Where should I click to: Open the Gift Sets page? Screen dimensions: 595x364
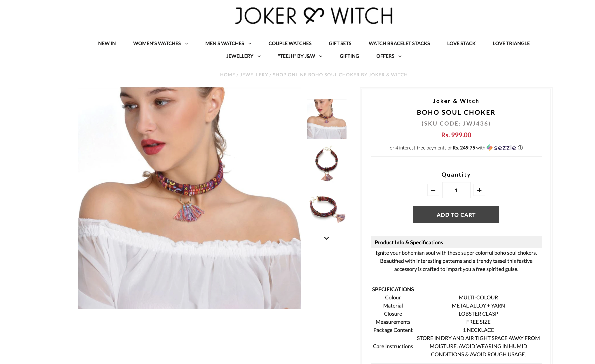340,43
